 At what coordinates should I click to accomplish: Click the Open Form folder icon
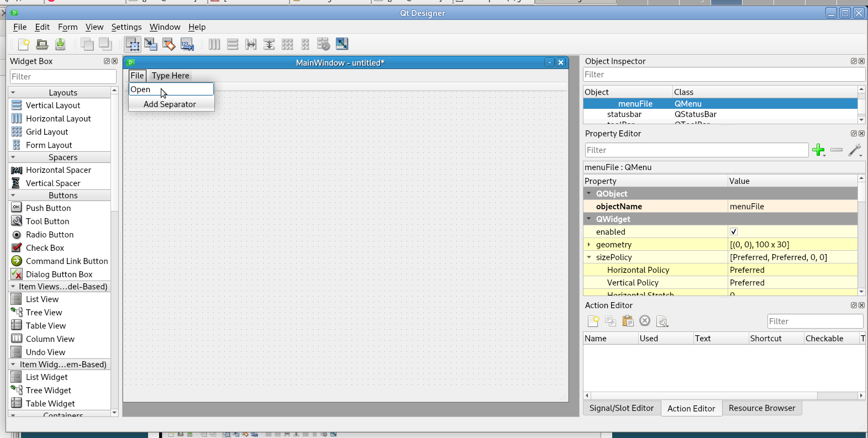pos(42,44)
